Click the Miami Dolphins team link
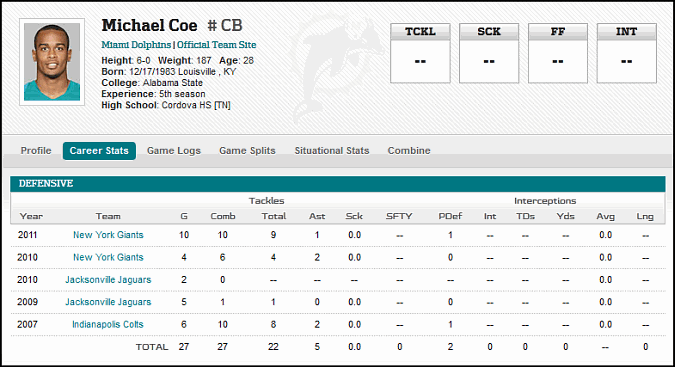This screenshot has height=367, width=675. click(136, 45)
